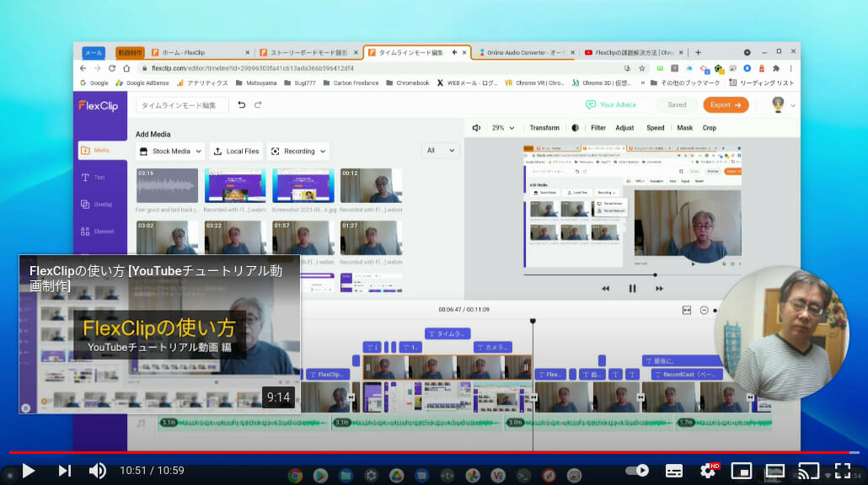Open the Matsuyama bookmark folder
The image size is (868, 485).
coord(255,83)
